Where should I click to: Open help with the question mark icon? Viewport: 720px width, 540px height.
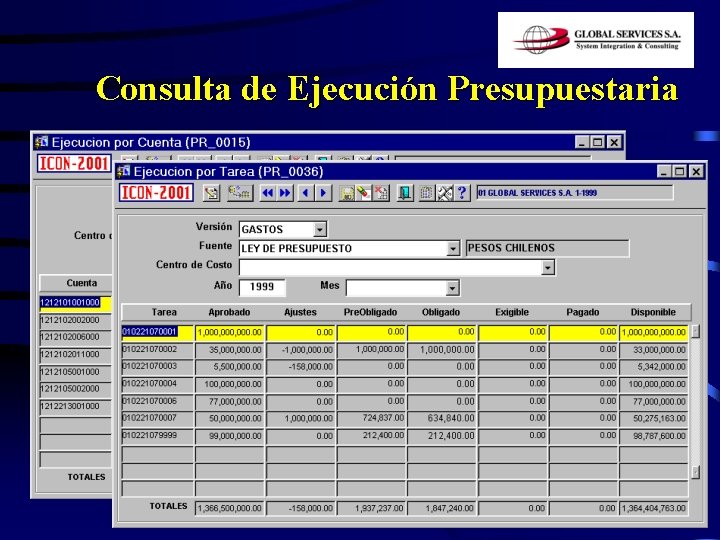pyautogui.click(x=462, y=193)
